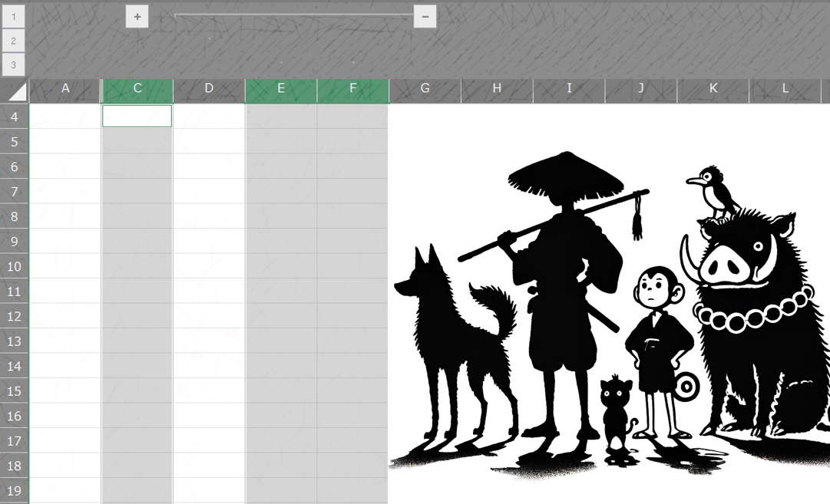
Task: Collapse the column group with minus button
Action: click(425, 16)
